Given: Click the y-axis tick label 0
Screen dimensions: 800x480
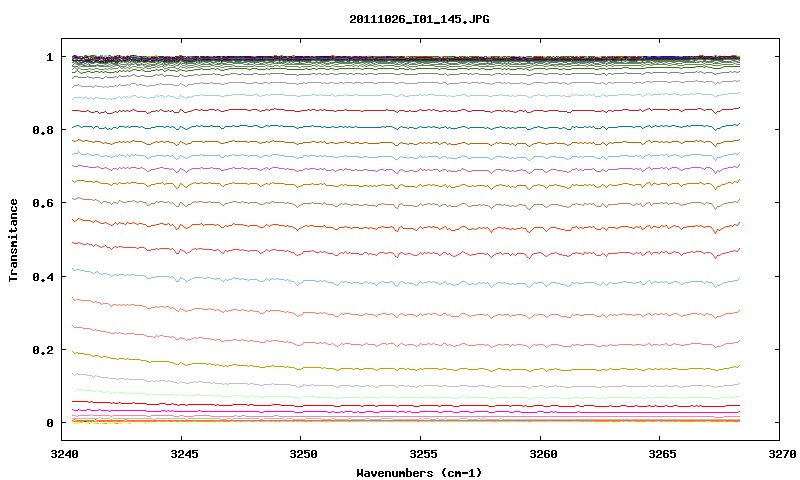Looking at the screenshot, I should 49,423.
